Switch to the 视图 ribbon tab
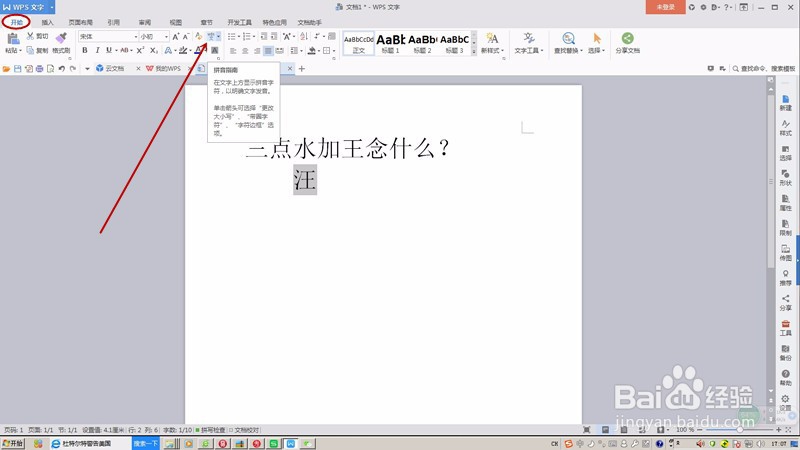This screenshot has width=800, height=450. [176, 22]
